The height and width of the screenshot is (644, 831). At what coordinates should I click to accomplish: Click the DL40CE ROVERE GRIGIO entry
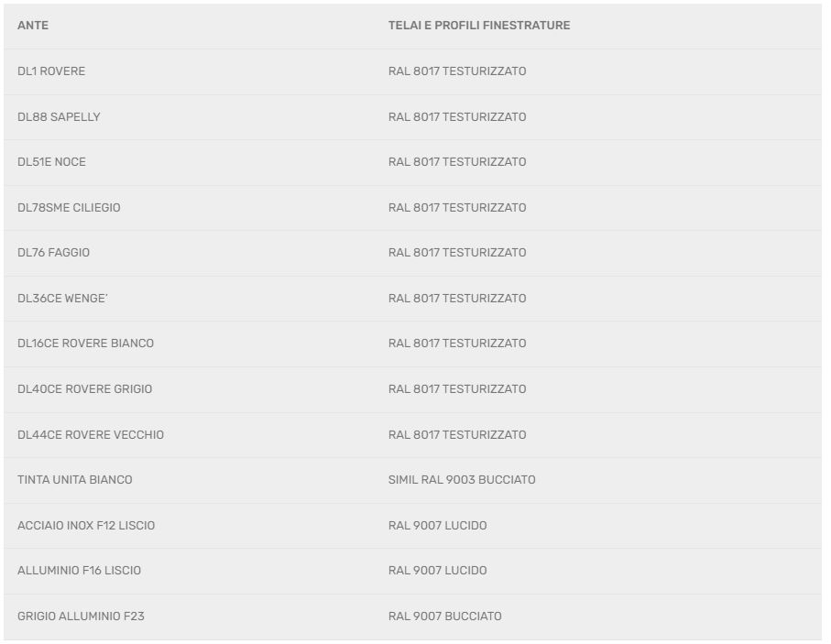[84, 389]
